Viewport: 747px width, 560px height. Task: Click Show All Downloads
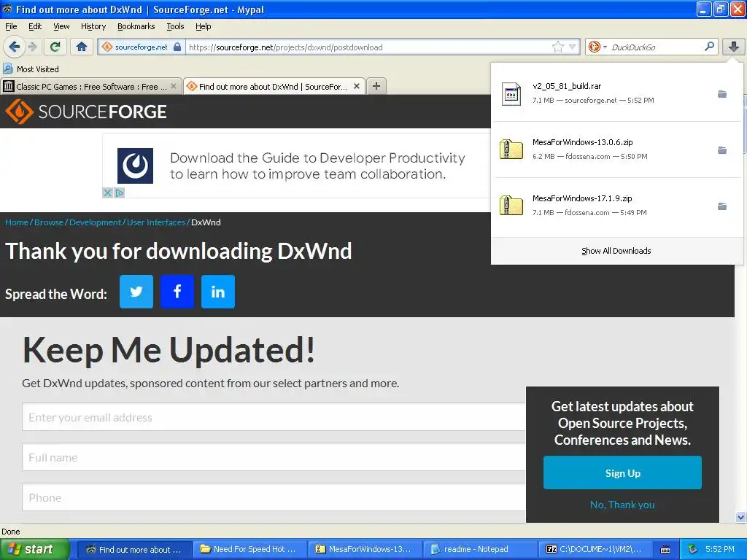tap(616, 251)
